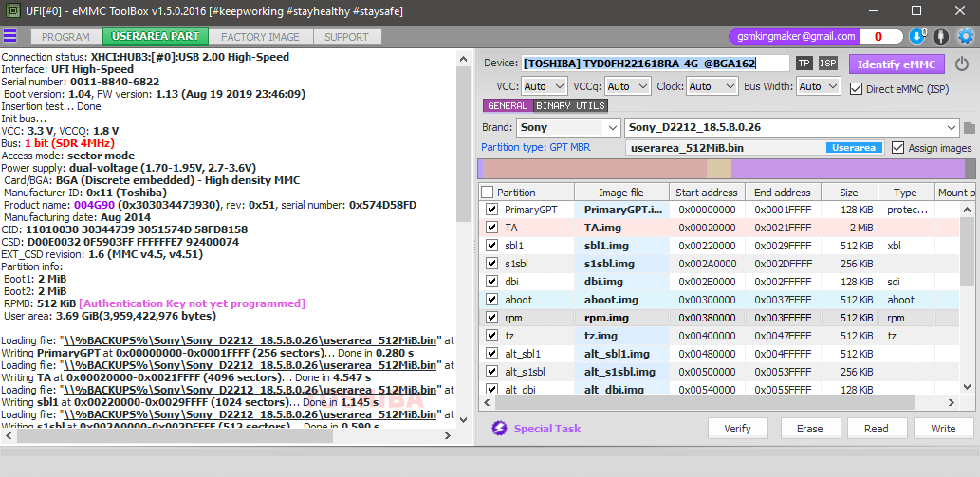Open the Brand dropdown showing Sony
Image resolution: width=980 pixels, height=477 pixels.
568,127
